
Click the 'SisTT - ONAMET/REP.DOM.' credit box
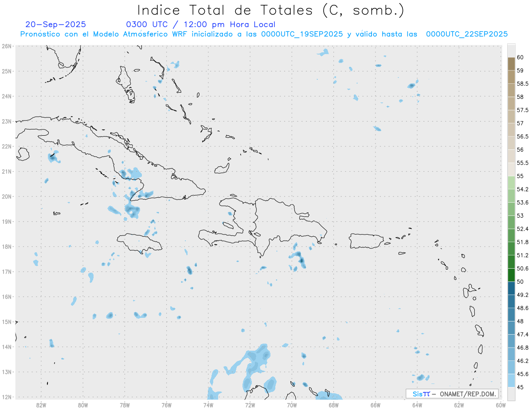pos(452,394)
